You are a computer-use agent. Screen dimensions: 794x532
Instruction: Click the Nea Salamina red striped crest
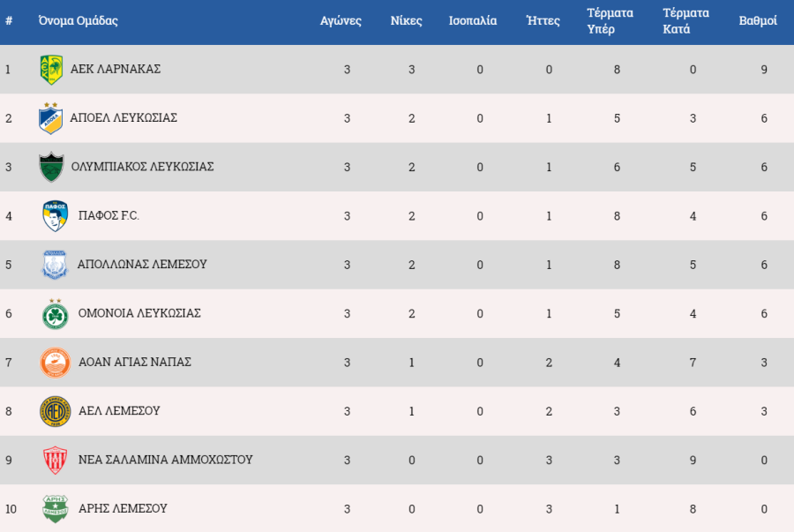point(56,461)
